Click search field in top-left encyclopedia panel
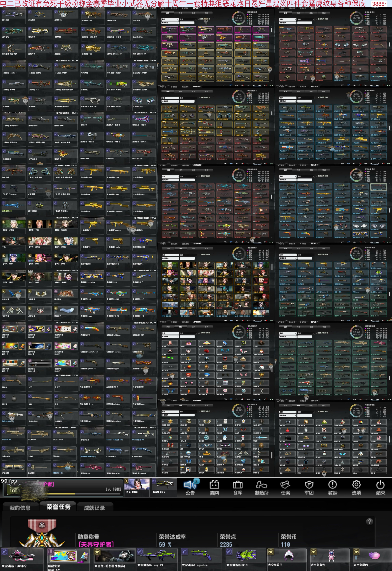This screenshot has width=392, height=571. [x=187, y=23]
